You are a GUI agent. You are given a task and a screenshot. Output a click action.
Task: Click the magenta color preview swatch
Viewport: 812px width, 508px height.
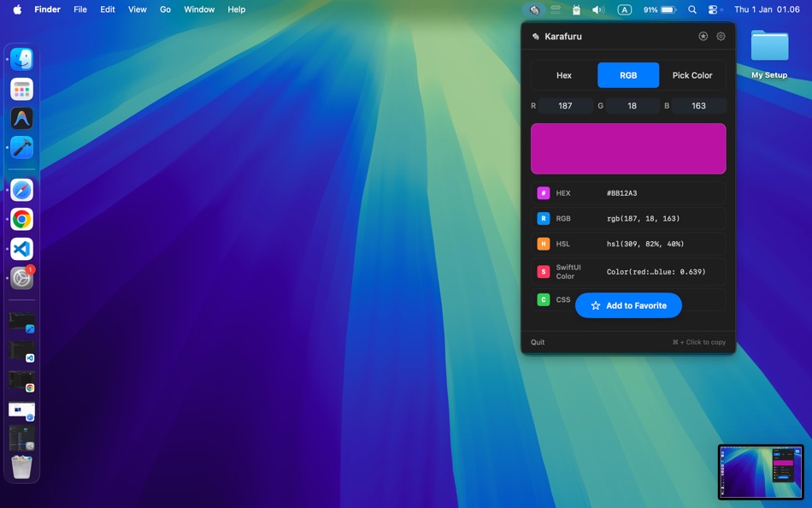tap(628, 149)
